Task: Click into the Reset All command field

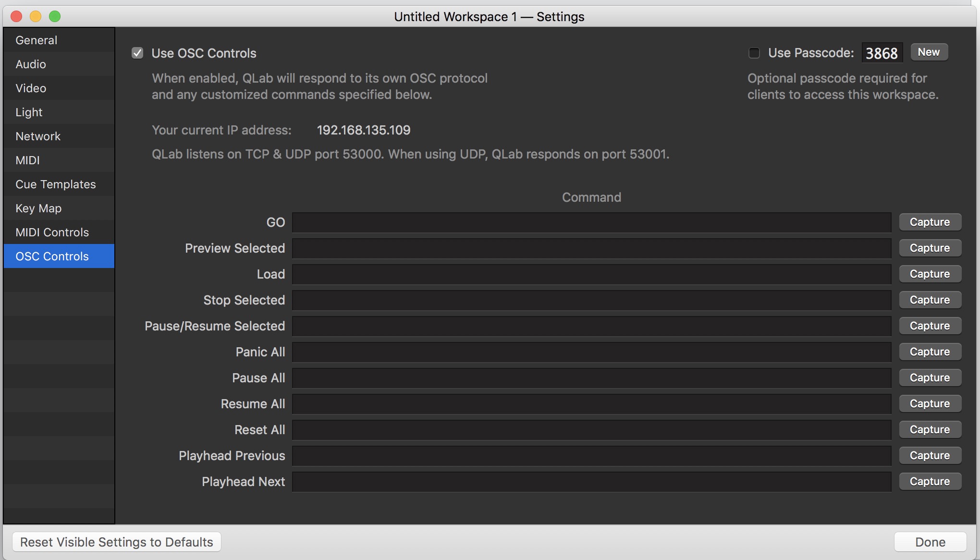Action: pos(591,430)
